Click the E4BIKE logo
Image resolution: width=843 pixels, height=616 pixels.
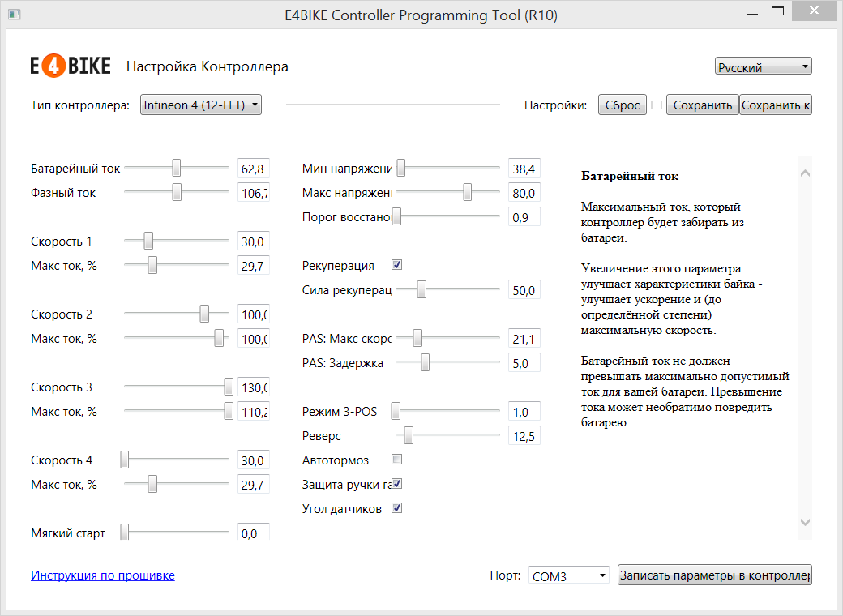[x=71, y=66]
